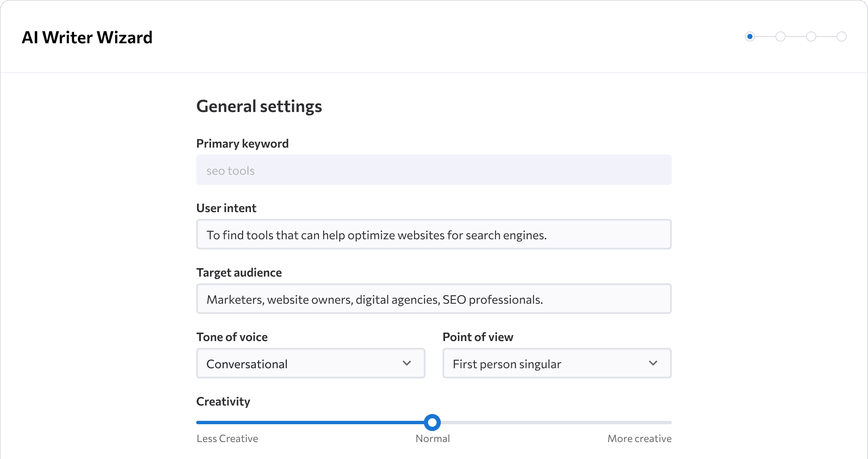
Task: Click the Normal slider label
Action: click(433, 439)
